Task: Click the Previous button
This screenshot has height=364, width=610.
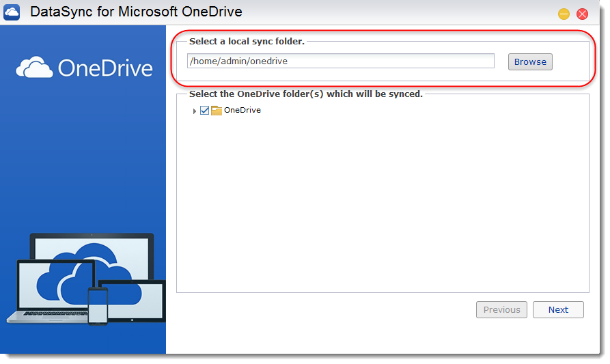Action: 501,309
